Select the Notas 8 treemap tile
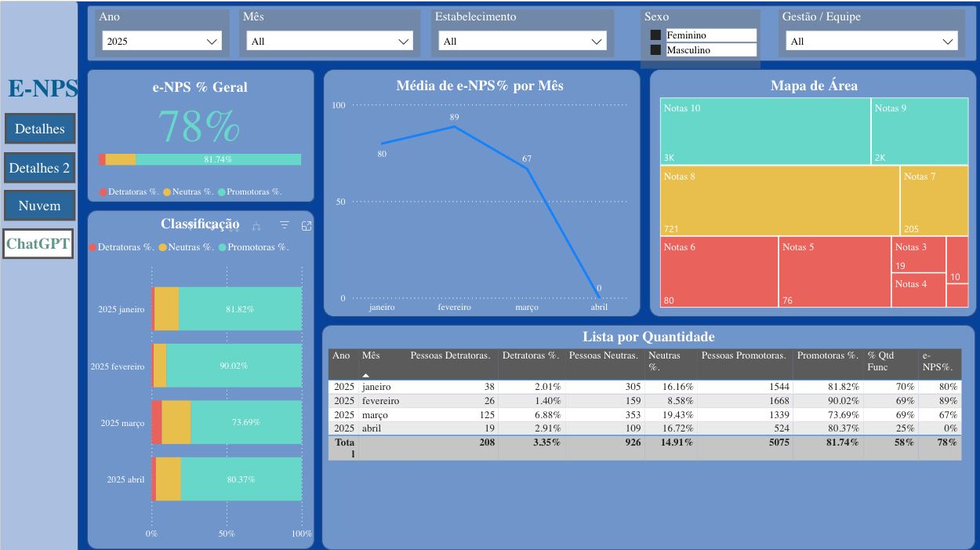This screenshot has width=980, height=550. pyautogui.click(x=779, y=200)
